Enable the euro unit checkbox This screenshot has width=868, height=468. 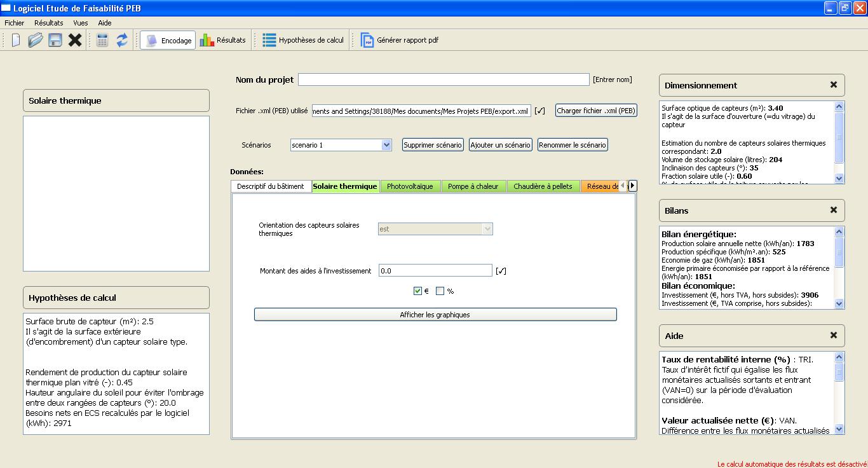417,291
